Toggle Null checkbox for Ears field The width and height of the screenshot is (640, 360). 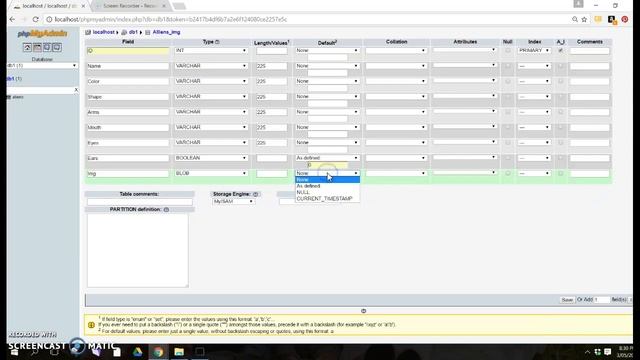[508, 158]
